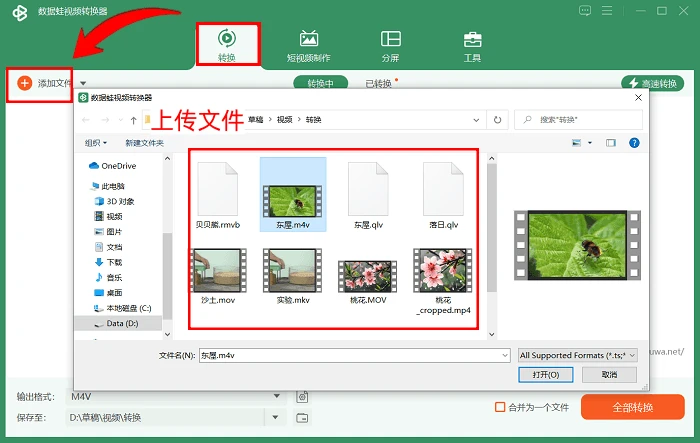This screenshot has height=443, width=700.
Task: Expand the 添加文件 dropdown arrow
Action: pos(83,84)
